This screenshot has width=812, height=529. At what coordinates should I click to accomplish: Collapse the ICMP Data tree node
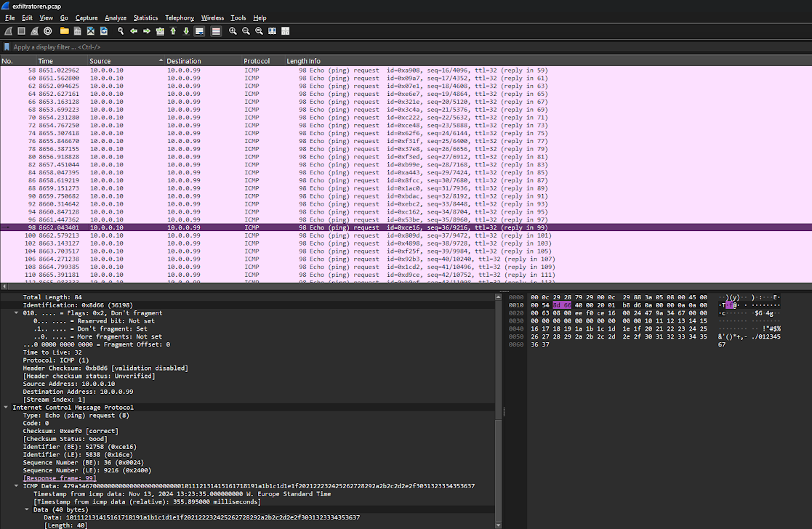coord(16,486)
